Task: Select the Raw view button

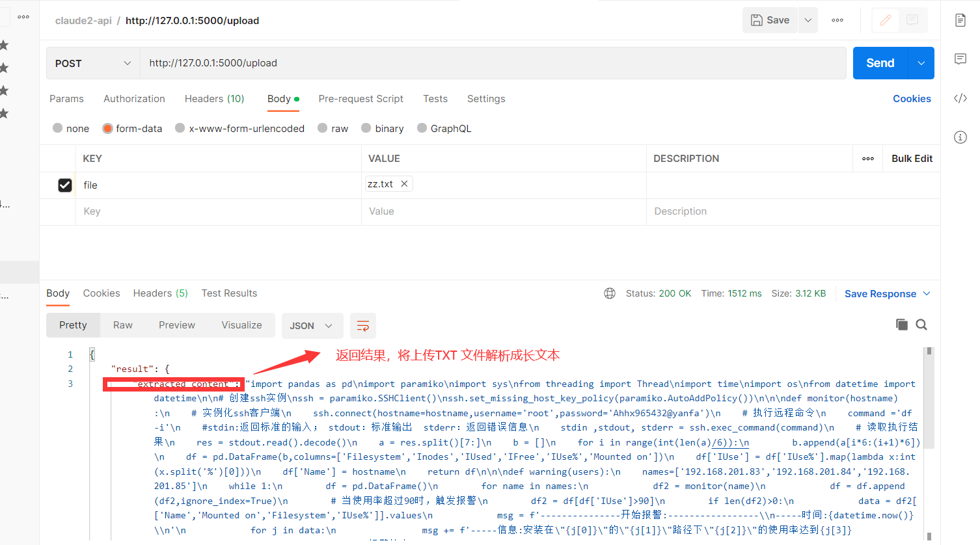Action: 123,325
